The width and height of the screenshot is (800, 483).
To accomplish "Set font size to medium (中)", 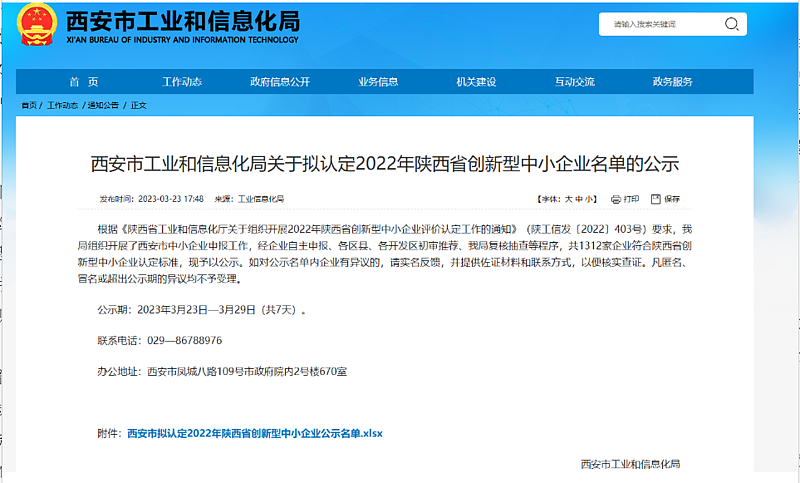I will (x=579, y=199).
